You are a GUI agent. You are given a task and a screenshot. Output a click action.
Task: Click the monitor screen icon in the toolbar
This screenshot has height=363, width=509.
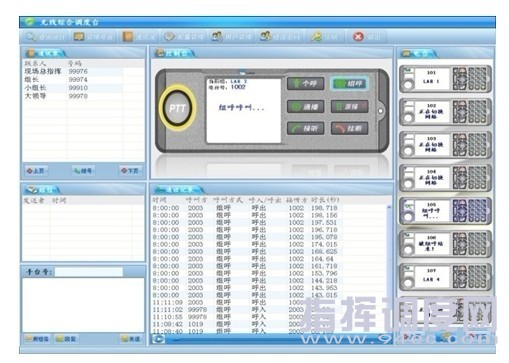79,36
